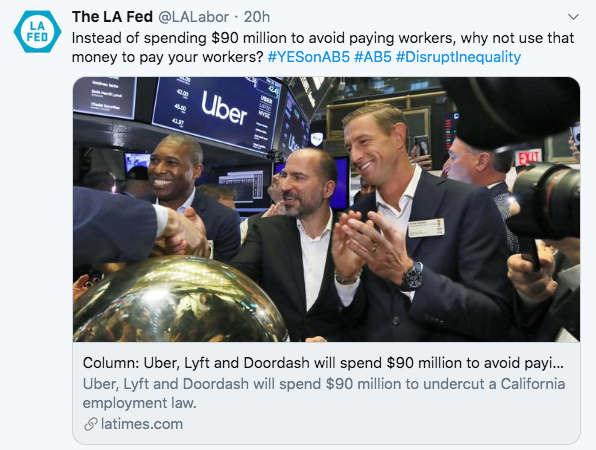Viewport: 596px width, 450px height.
Task: Open the @LALabor handle
Action: (193, 17)
